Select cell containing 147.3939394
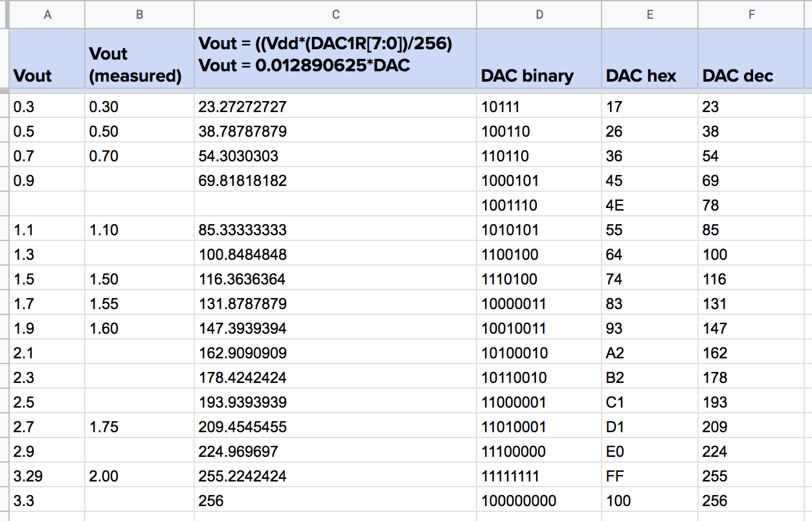Viewport: 812px width, 521px height. coord(335,329)
